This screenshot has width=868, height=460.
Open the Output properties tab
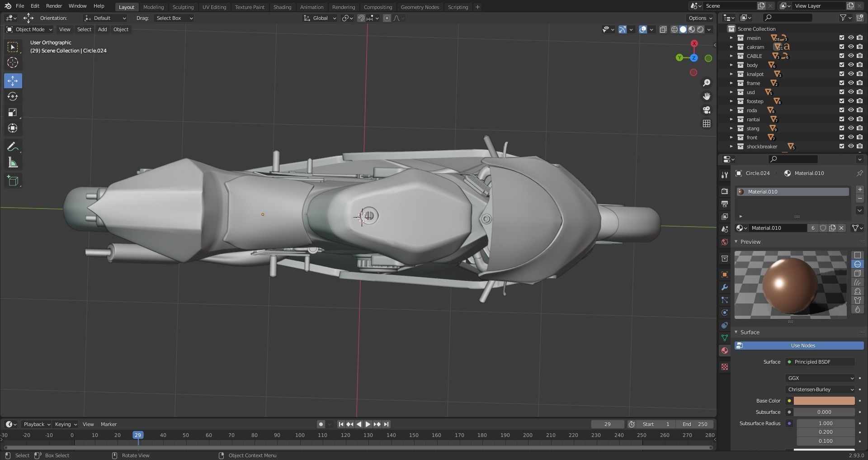(725, 204)
